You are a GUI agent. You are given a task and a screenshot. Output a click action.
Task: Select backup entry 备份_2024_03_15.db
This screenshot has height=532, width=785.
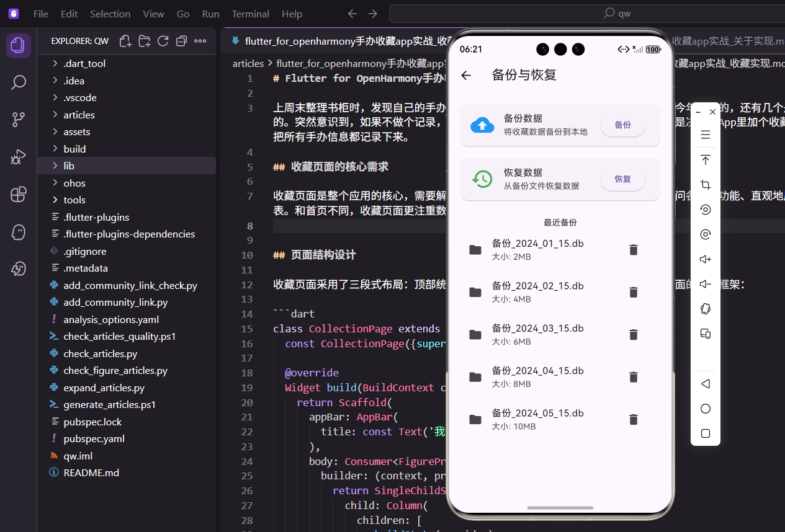coord(560,334)
